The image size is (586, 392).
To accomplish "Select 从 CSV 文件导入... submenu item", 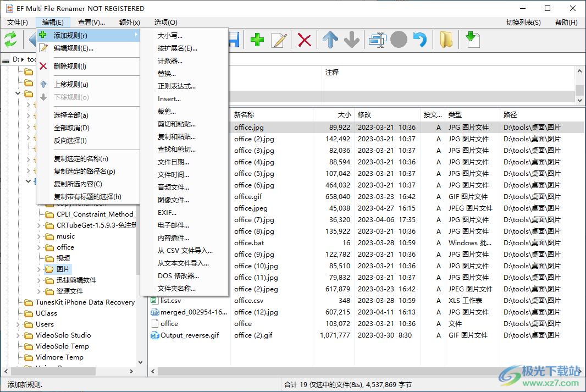I will (184, 250).
